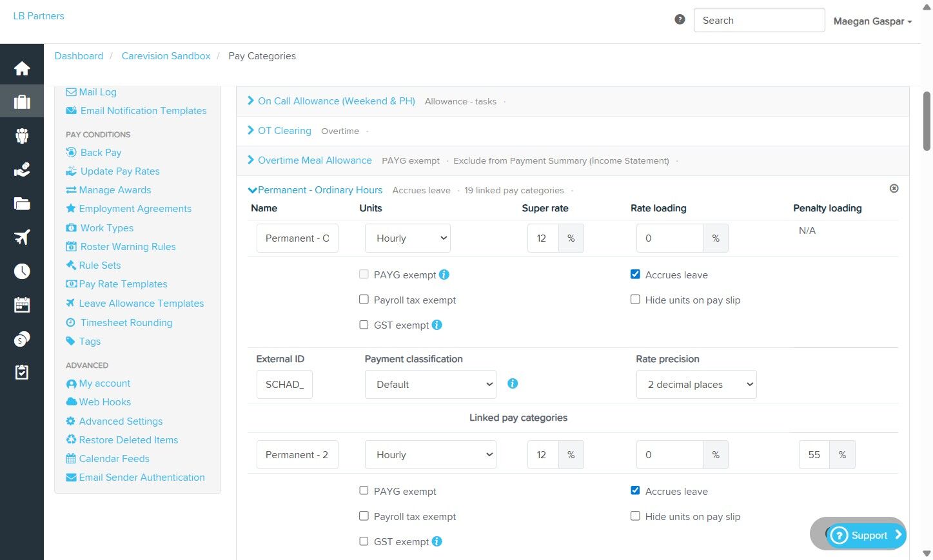
Task: Click the calendar roster icon in sidebar
Action: click(22, 305)
